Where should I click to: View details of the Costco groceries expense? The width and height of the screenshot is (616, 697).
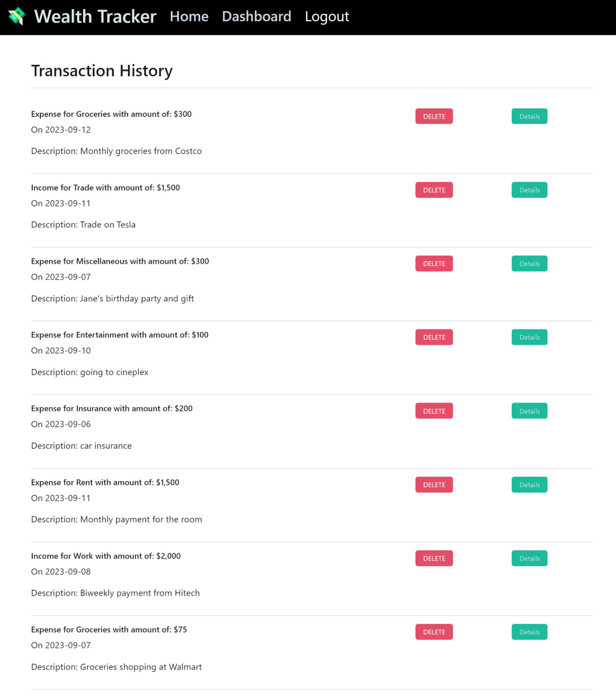529,116
